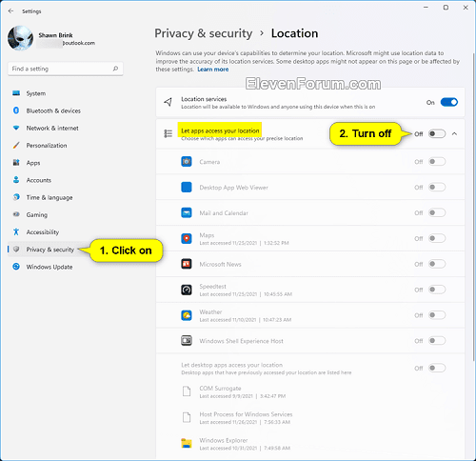
Task: Maximize the Settings window
Action: click(446, 8)
